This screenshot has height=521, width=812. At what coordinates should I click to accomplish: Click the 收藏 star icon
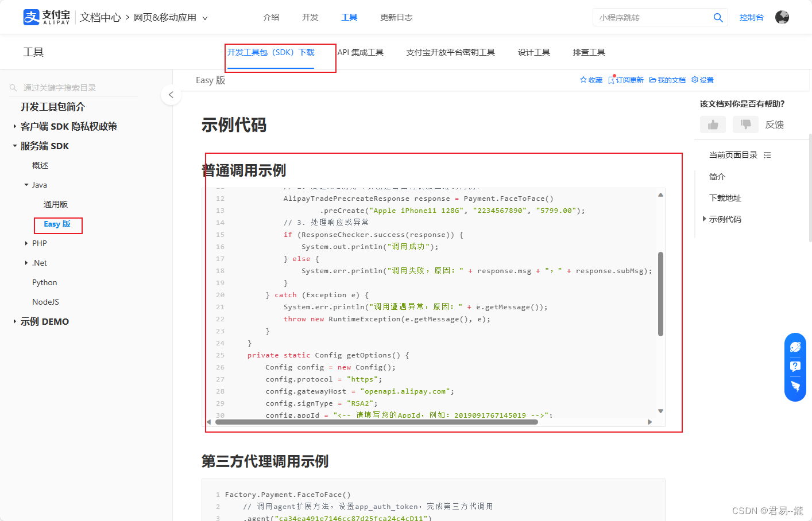[x=583, y=80]
